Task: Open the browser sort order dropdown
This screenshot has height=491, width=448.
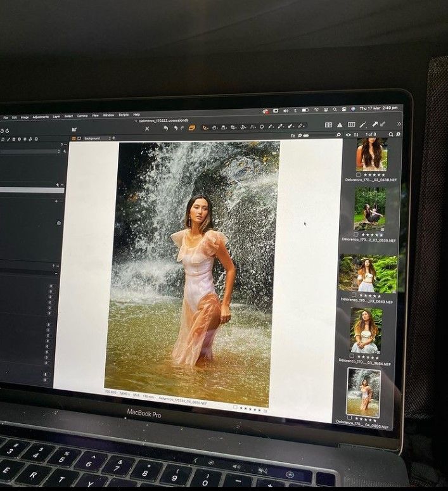Action: tap(357, 134)
